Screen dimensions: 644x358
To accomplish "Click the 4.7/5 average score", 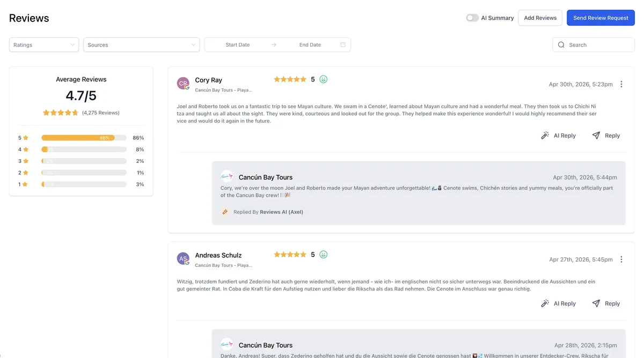I will (81, 96).
